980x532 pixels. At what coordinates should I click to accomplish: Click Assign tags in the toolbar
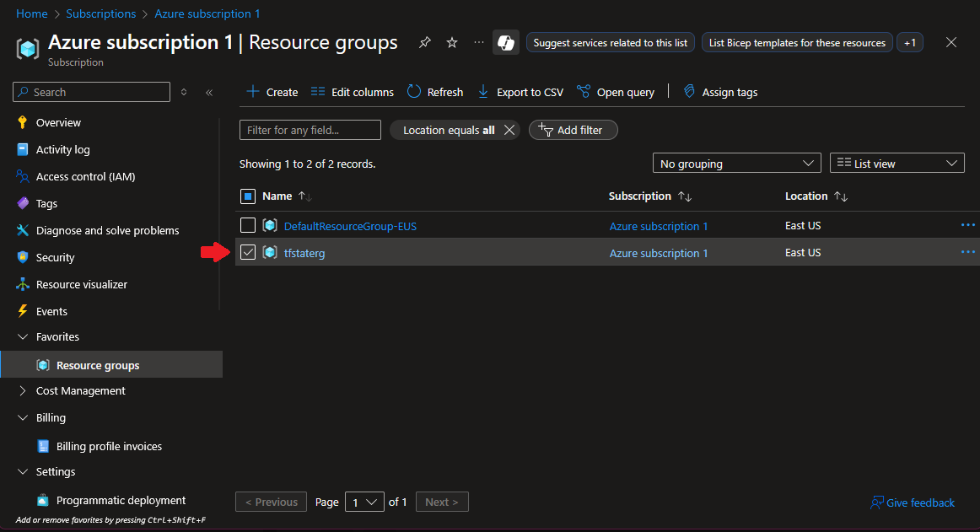tap(720, 92)
